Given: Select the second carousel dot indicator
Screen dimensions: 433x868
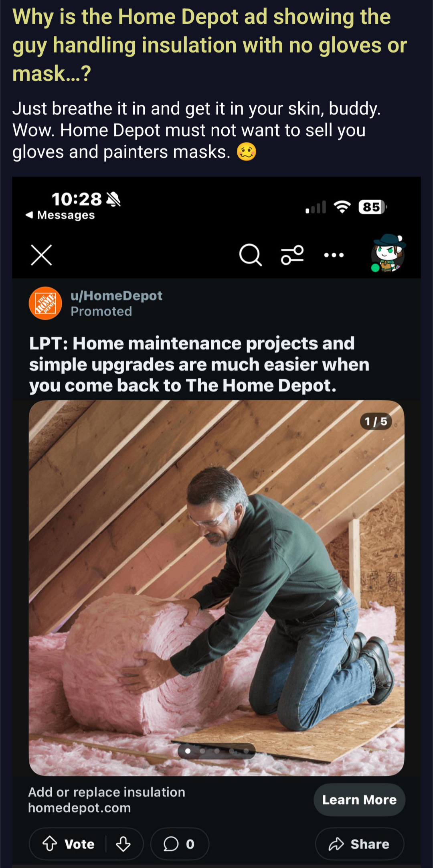Looking at the screenshot, I should [x=202, y=751].
